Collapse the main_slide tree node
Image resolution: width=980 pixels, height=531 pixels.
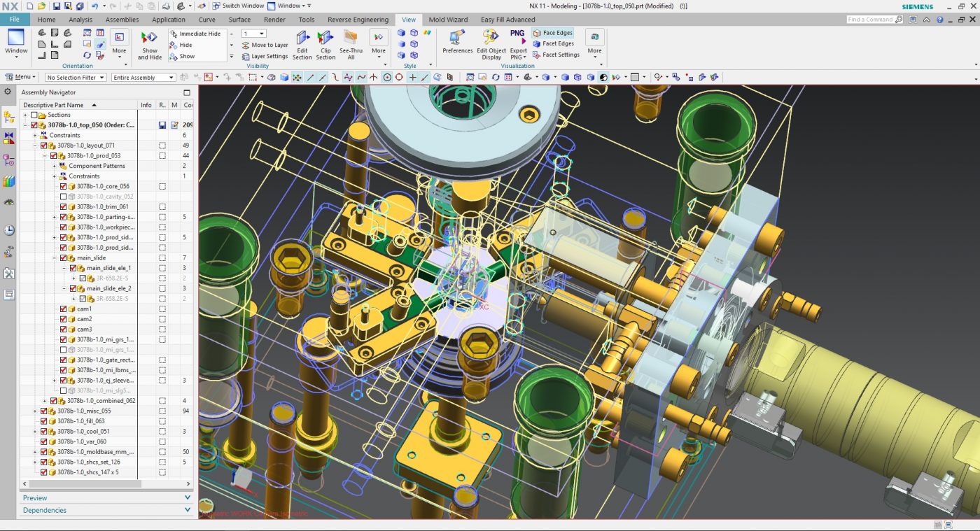point(54,257)
